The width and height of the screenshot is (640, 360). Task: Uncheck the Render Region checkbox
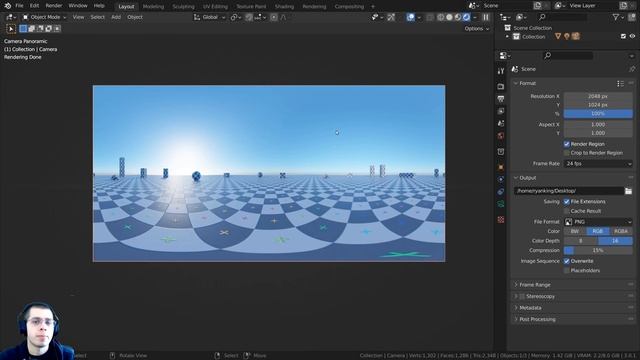pos(567,144)
